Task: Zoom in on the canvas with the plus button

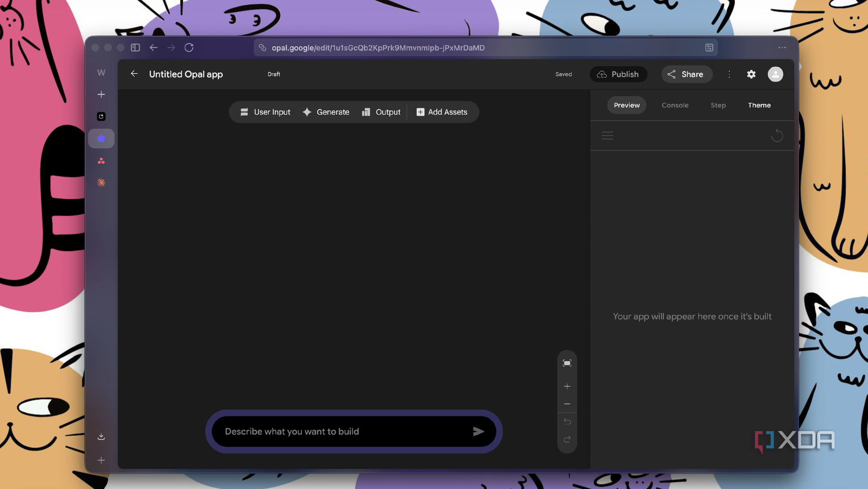Action: [x=567, y=386]
